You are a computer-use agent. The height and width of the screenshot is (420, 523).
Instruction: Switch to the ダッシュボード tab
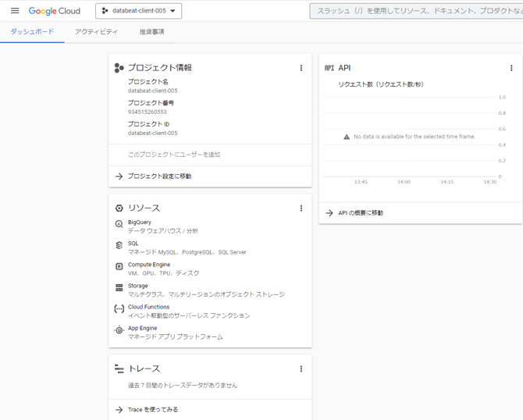tap(32, 32)
